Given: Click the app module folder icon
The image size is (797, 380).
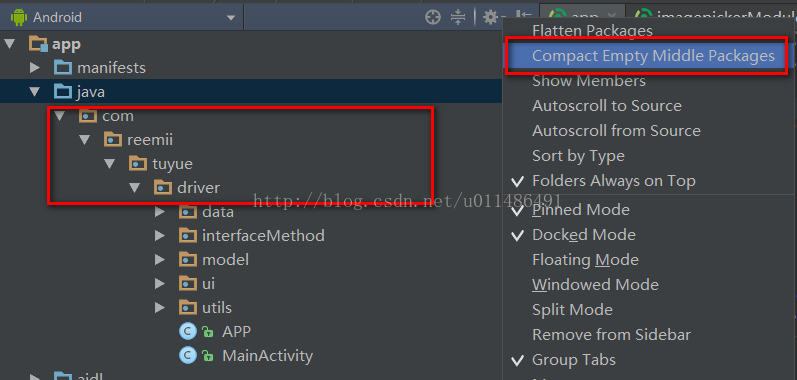Looking at the screenshot, I should [x=38, y=44].
